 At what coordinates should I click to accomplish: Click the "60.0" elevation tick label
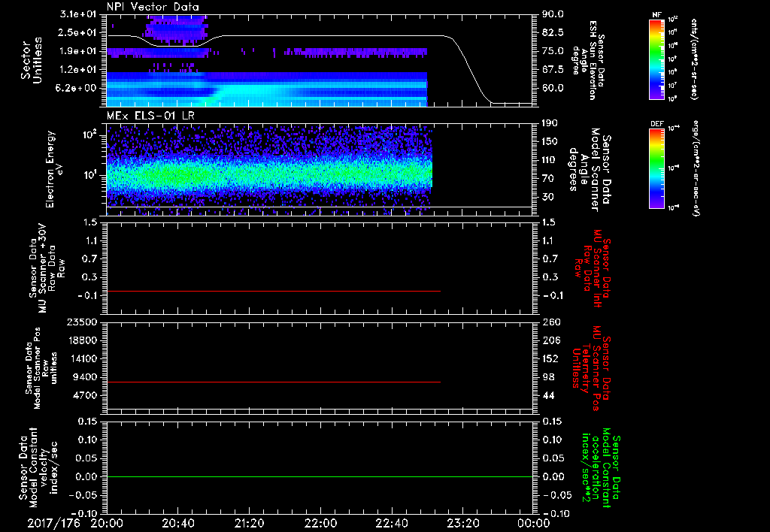pyautogui.click(x=553, y=89)
